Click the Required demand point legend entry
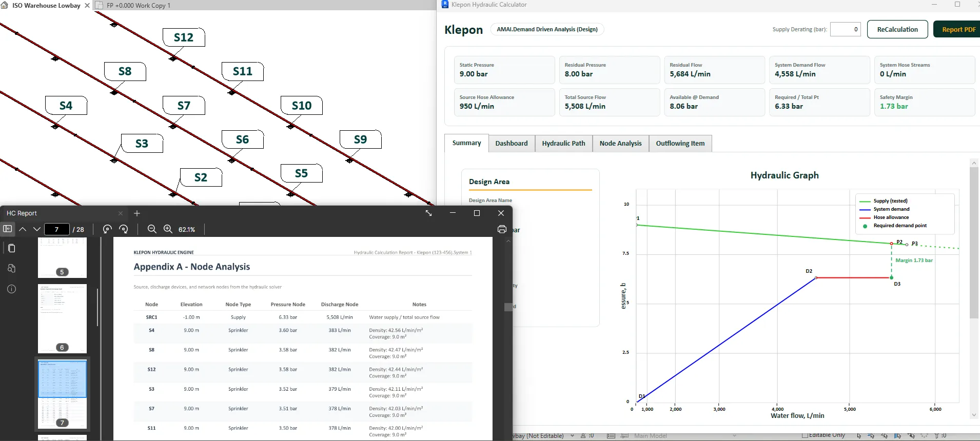Image resolution: width=980 pixels, height=441 pixels. click(x=894, y=226)
